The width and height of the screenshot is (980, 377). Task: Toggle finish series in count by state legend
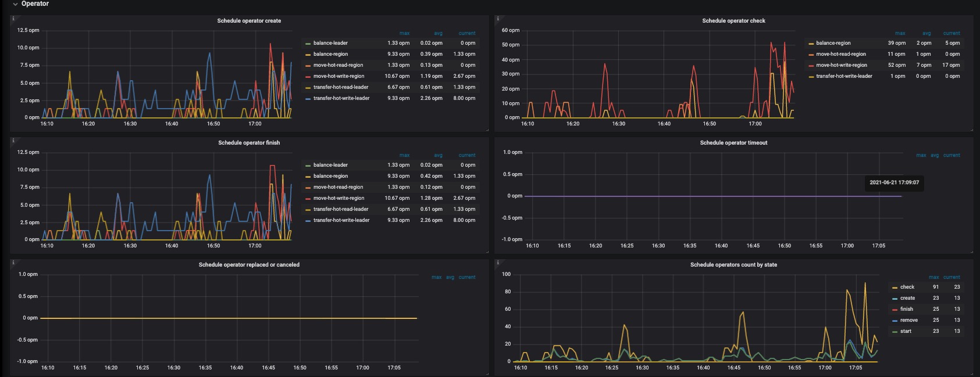(906, 309)
